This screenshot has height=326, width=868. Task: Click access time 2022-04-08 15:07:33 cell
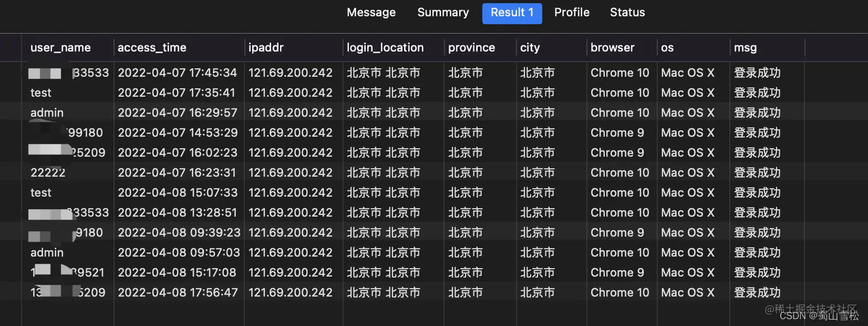click(x=177, y=193)
